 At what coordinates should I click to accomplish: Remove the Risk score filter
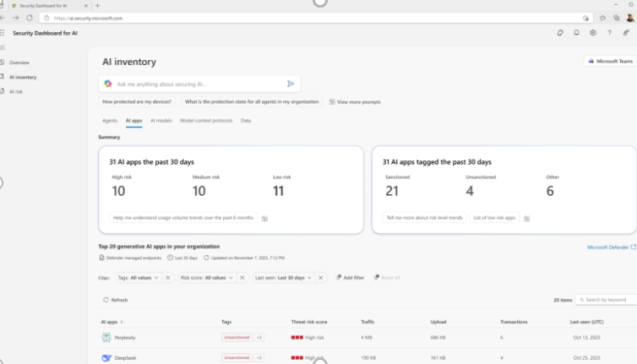242,278
